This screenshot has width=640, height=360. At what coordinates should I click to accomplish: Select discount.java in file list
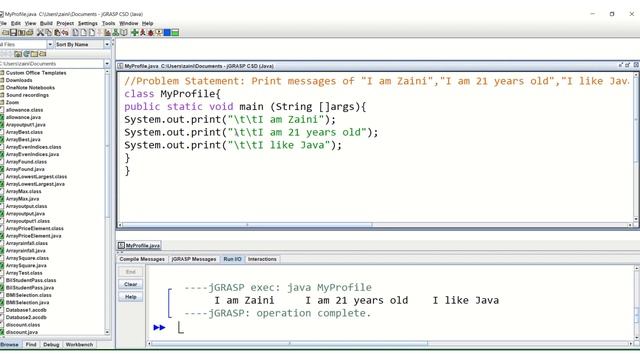22,332
